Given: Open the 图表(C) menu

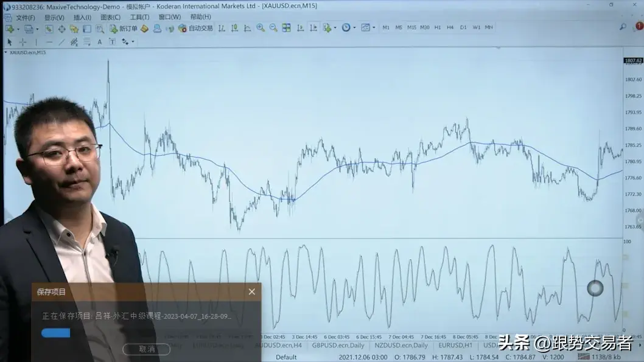Looking at the screenshot, I should pos(111,17).
